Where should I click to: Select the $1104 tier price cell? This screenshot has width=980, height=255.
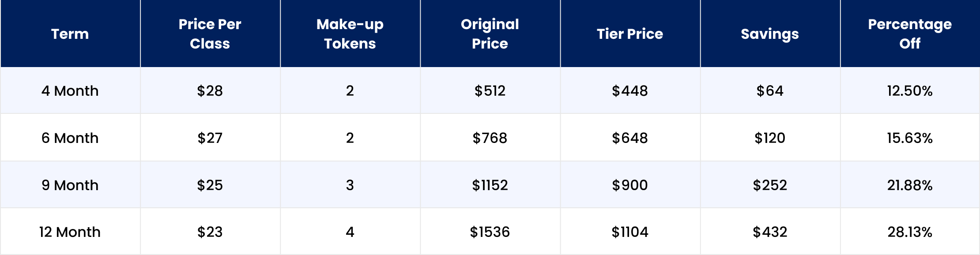630,232
